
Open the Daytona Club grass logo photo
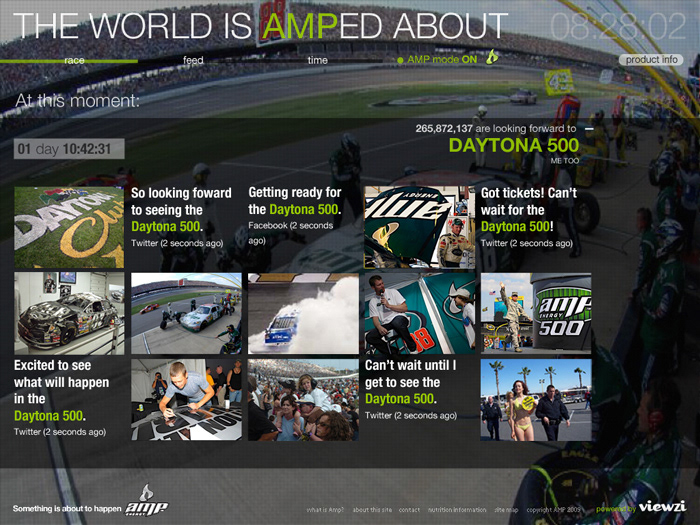pos(69,227)
